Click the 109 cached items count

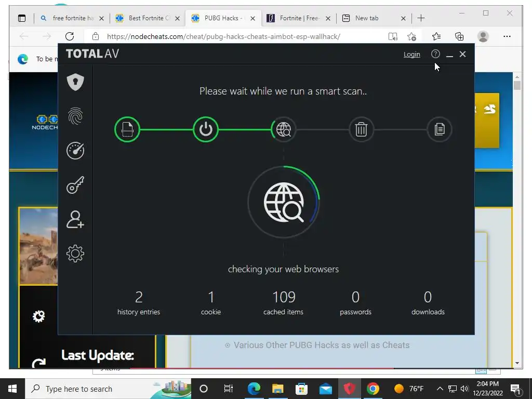pos(284,297)
